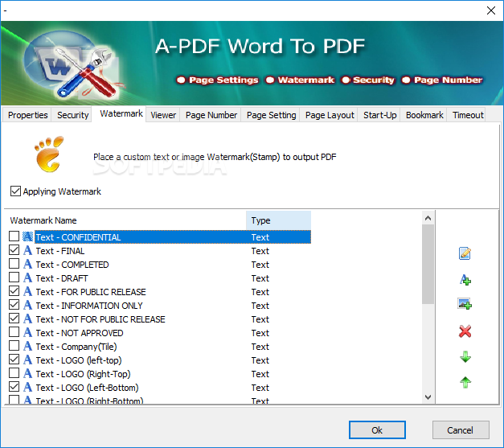Click the green move up arrow icon
504x448 pixels.
click(x=465, y=382)
